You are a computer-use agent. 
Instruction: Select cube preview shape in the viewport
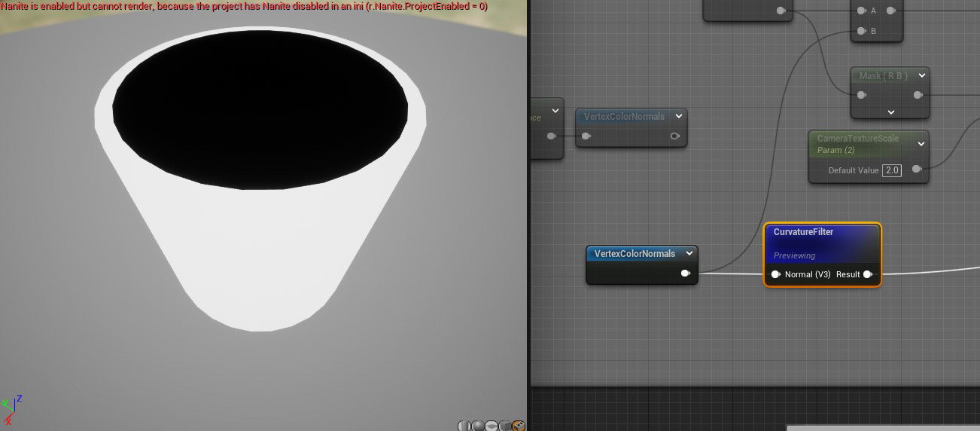tap(505, 426)
